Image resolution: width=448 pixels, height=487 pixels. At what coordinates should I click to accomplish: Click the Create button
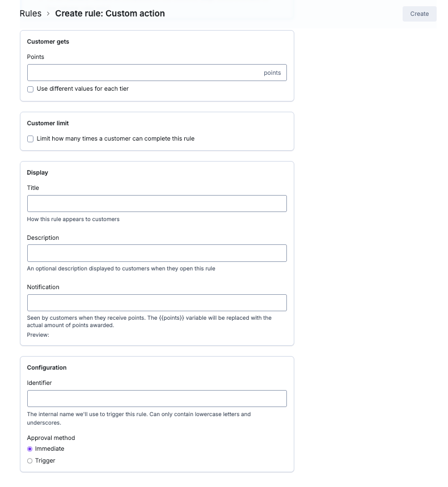point(419,14)
